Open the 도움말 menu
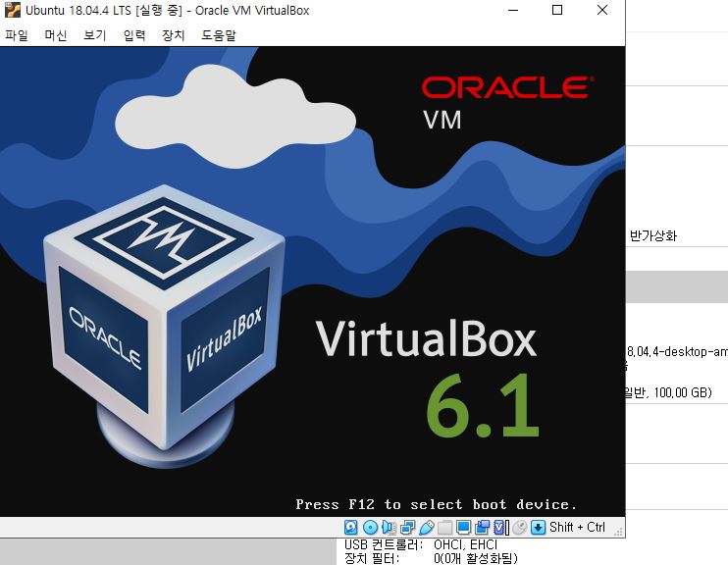The height and width of the screenshot is (565, 728). [219, 35]
